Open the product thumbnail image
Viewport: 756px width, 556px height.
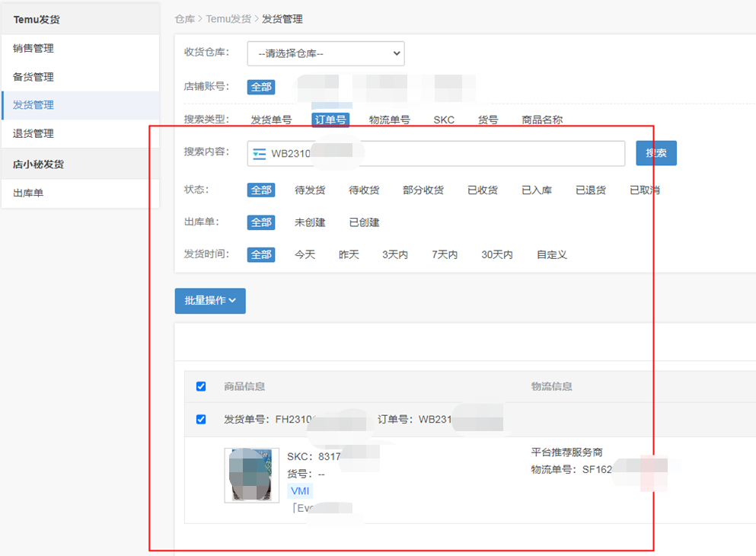tap(252, 475)
